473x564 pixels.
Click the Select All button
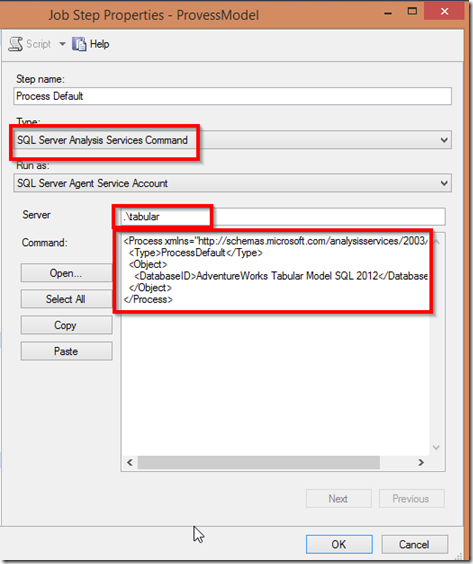click(66, 299)
